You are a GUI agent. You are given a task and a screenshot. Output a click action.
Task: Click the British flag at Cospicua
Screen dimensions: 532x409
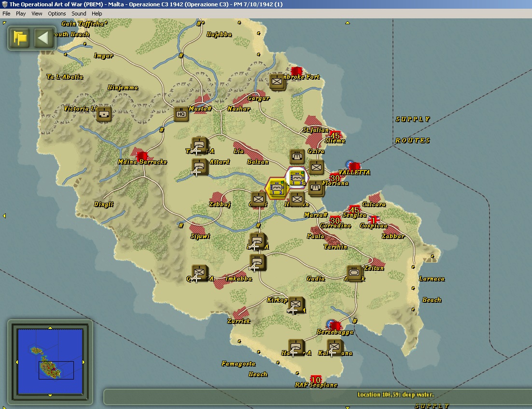373,220
